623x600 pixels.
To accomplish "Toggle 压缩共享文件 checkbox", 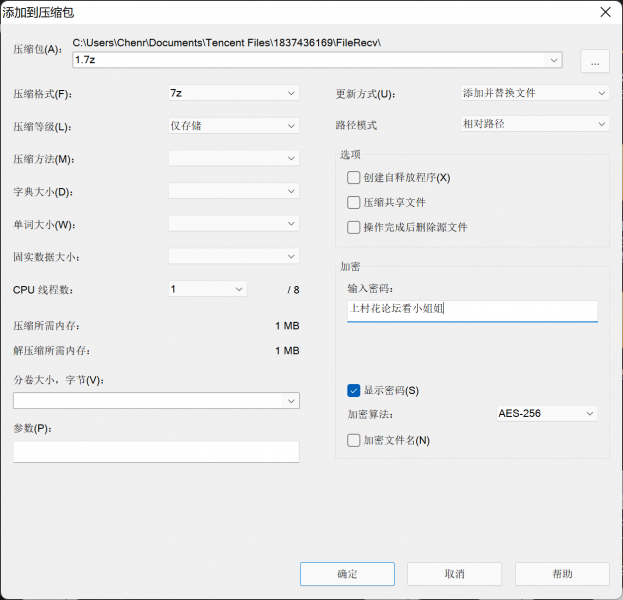I will (x=354, y=202).
